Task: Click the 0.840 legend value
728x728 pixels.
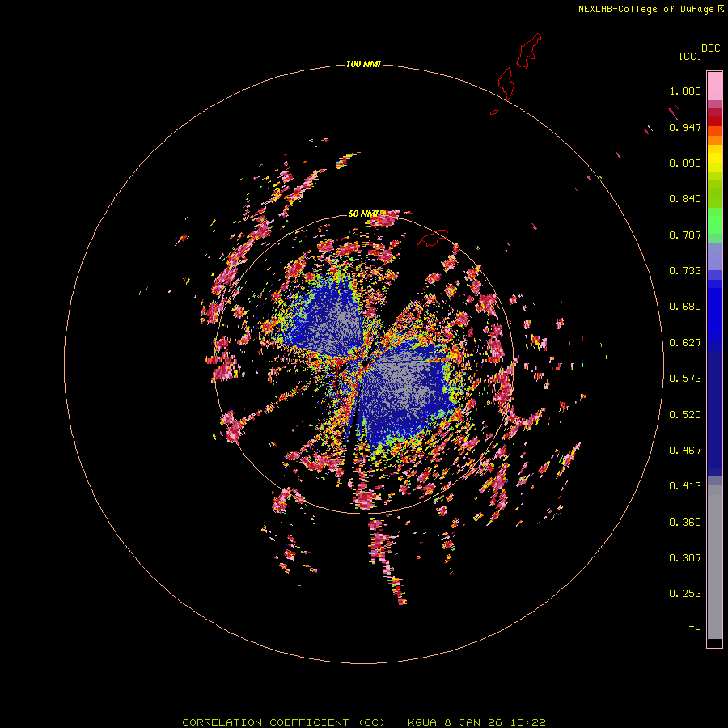Action: tap(685, 199)
